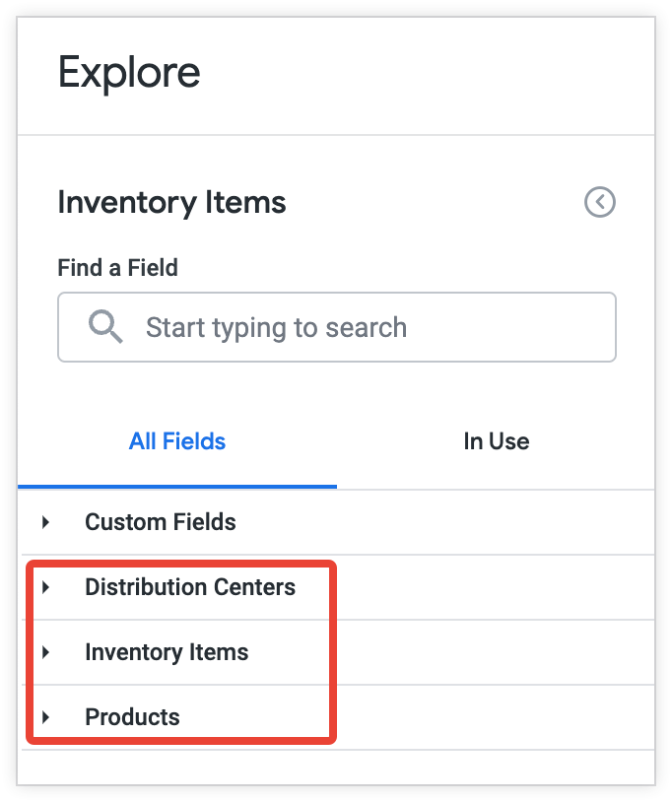
Task: Switch to the In Use tab
Action: click(x=497, y=441)
